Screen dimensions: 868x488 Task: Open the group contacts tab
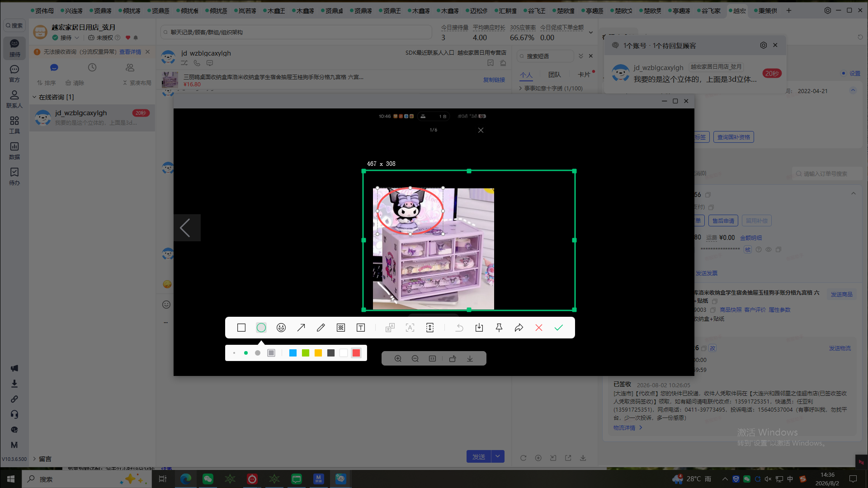point(130,67)
